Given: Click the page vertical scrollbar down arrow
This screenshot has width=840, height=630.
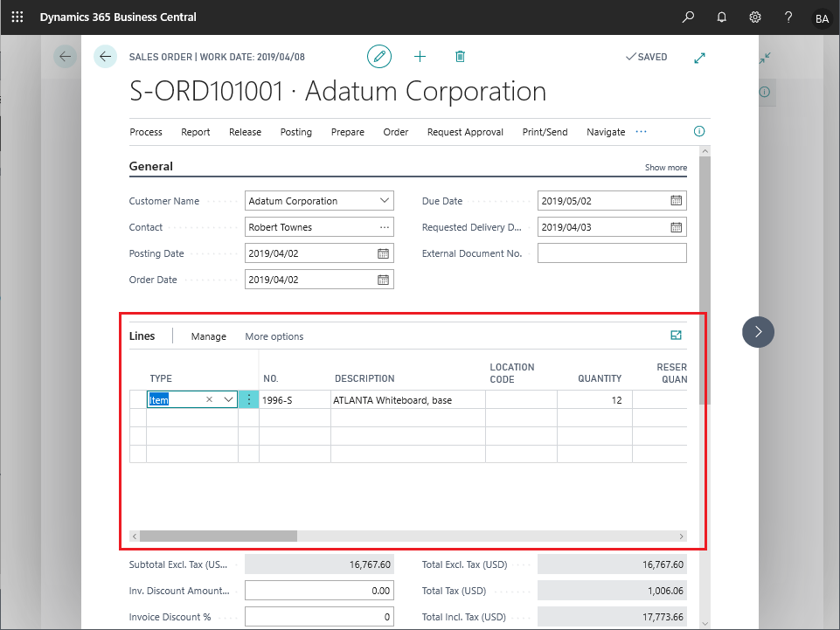Looking at the screenshot, I should coord(705,624).
